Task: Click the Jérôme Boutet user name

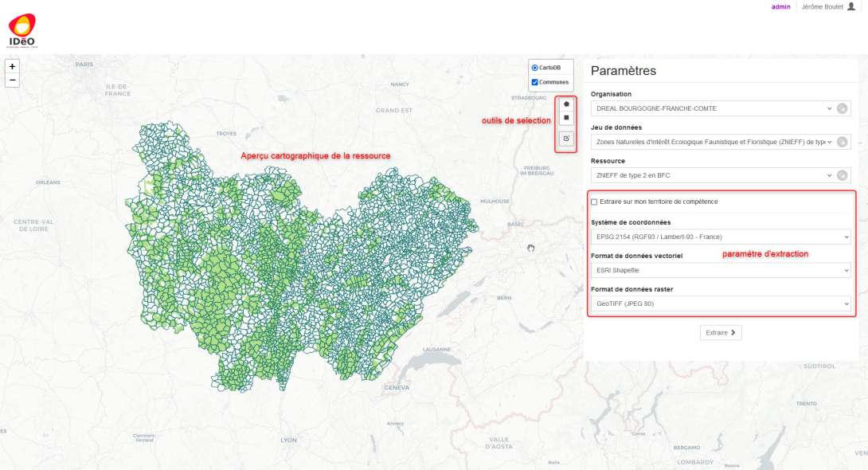Action: click(822, 6)
